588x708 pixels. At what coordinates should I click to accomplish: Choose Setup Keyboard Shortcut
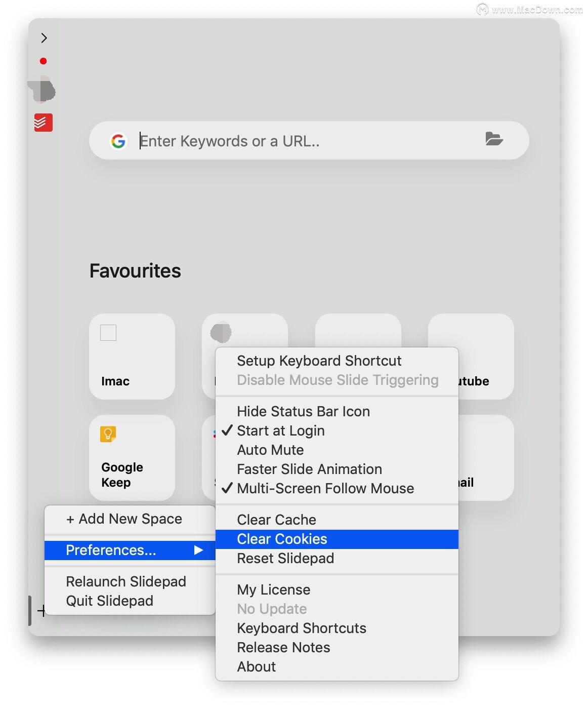pyautogui.click(x=337, y=361)
